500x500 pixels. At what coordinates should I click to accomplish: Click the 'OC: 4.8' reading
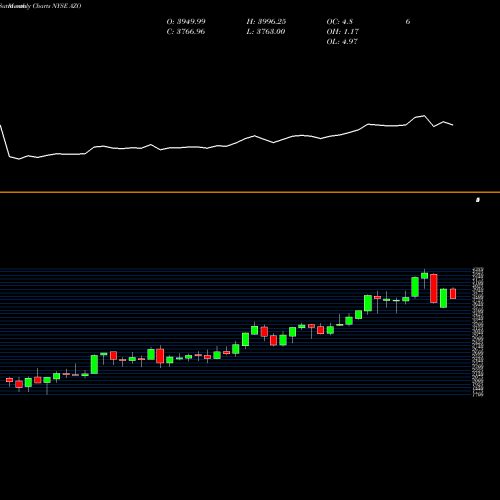click(x=340, y=22)
